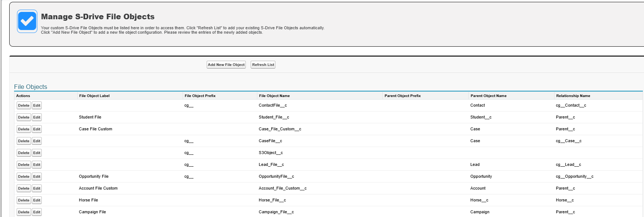Click the blue checkmark S-Drive icon
The image size is (644, 217).
27,21
